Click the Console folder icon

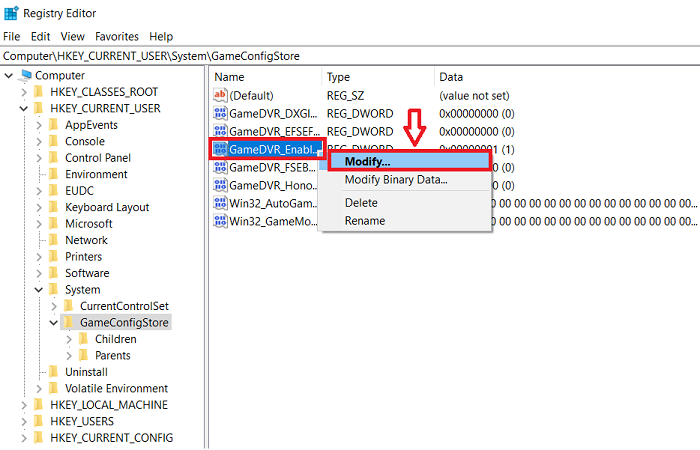click(x=54, y=142)
